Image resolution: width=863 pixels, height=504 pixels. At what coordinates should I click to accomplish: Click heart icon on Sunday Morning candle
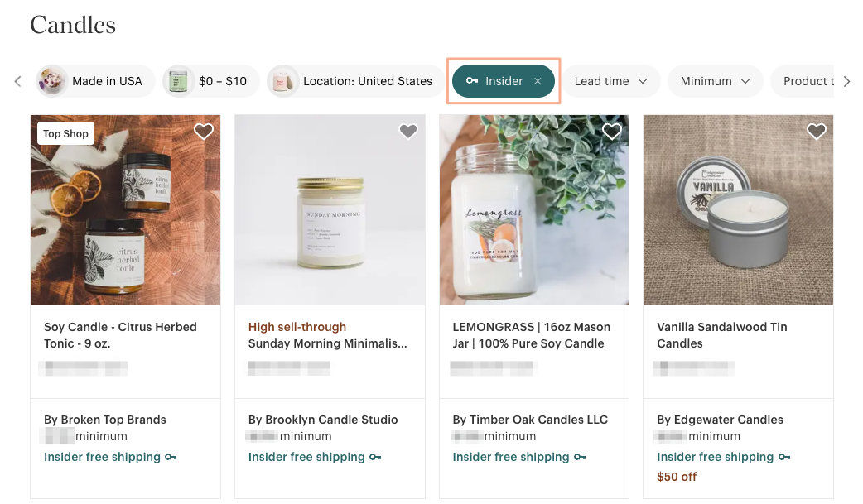408,132
